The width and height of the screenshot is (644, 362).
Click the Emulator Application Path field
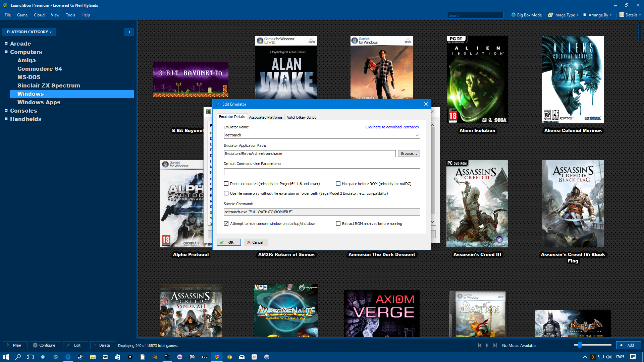click(x=310, y=154)
